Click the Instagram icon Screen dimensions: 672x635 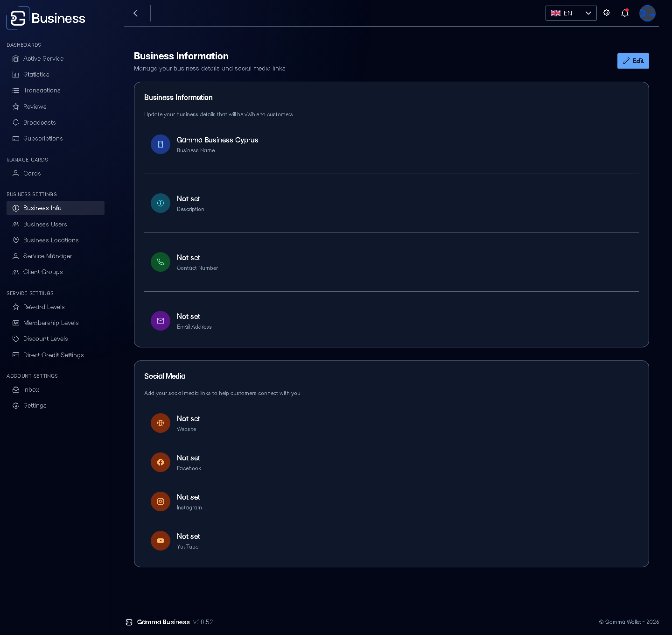(x=161, y=501)
